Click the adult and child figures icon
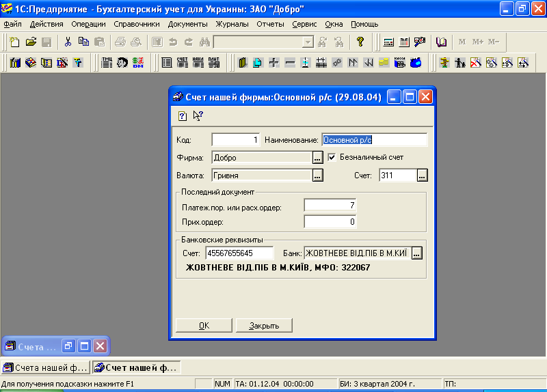Image resolution: width=547 pixels, height=392 pixels. (x=460, y=63)
